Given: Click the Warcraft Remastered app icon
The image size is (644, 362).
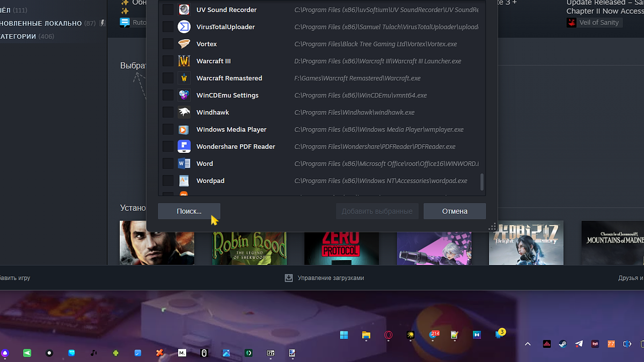Looking at the screenshot, I should pyautogui.click(x=184, y=78).
